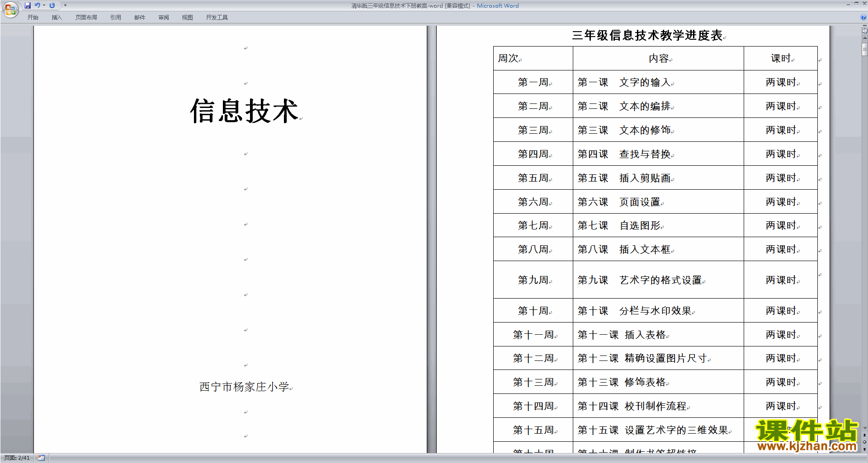Click the 课时 header cell

coord(781,58)
